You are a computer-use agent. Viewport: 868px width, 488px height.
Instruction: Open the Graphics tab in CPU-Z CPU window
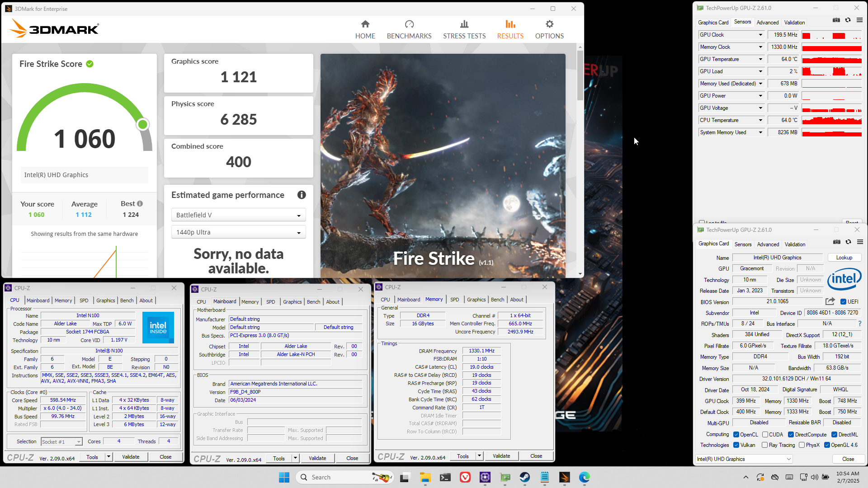coord(106,300)
